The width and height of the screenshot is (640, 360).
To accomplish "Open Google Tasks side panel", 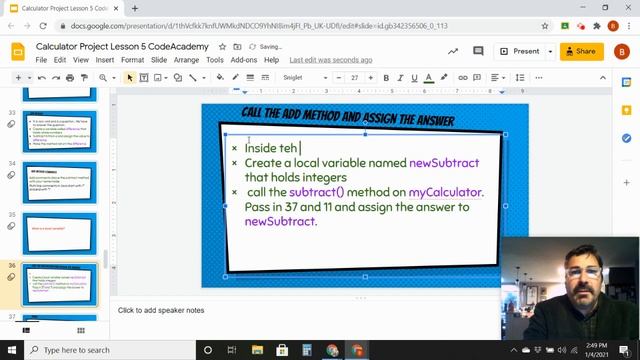I will click(x=627, y=138).
